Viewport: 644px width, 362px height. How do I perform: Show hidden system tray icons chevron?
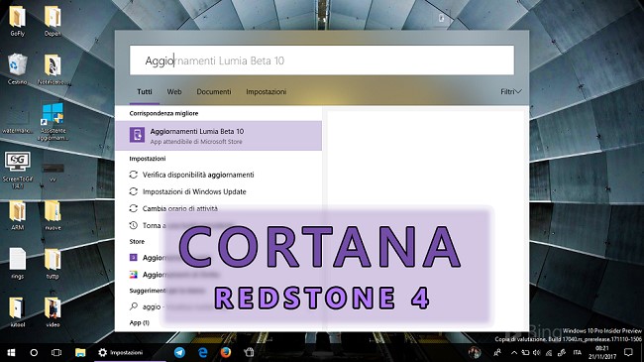(x=514, y=352)
